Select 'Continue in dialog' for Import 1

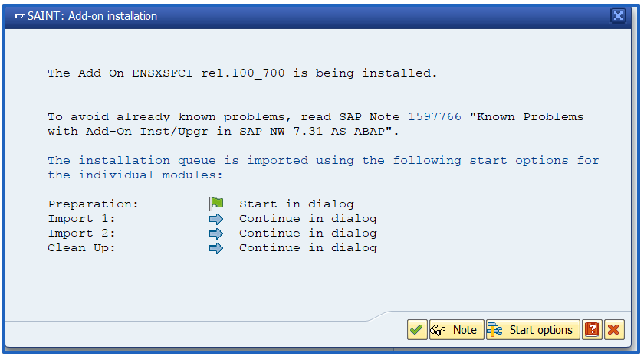[308, 219]
